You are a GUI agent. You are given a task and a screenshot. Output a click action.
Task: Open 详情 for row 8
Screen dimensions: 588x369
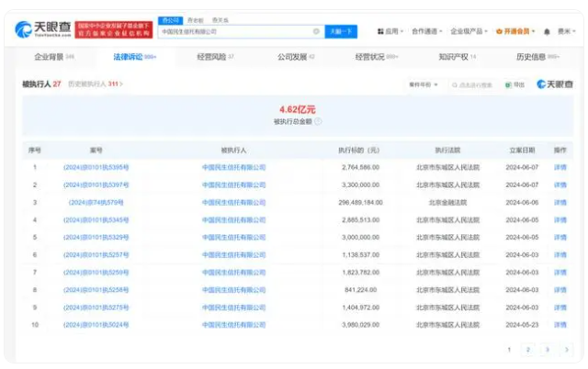tap(560, 290)
